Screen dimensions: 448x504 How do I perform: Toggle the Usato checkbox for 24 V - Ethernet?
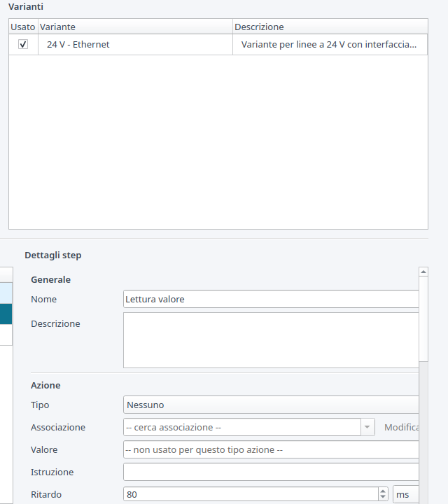(x=23, y=44)
